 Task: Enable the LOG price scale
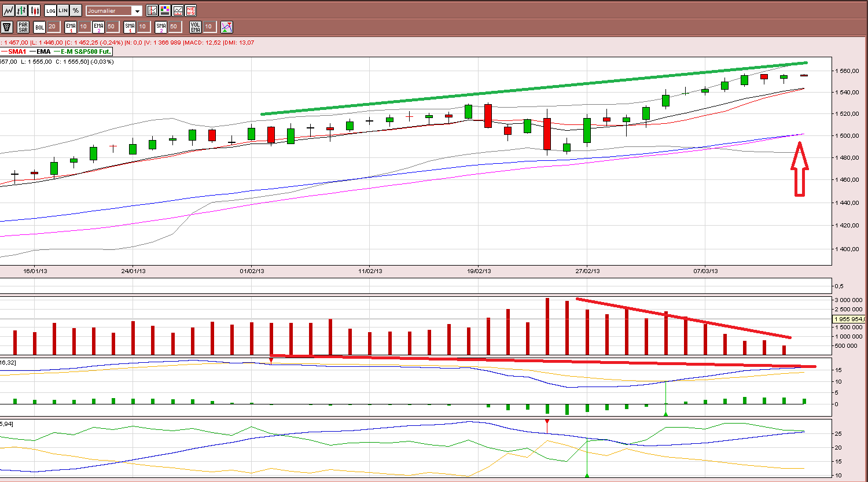tap(50, 10)
